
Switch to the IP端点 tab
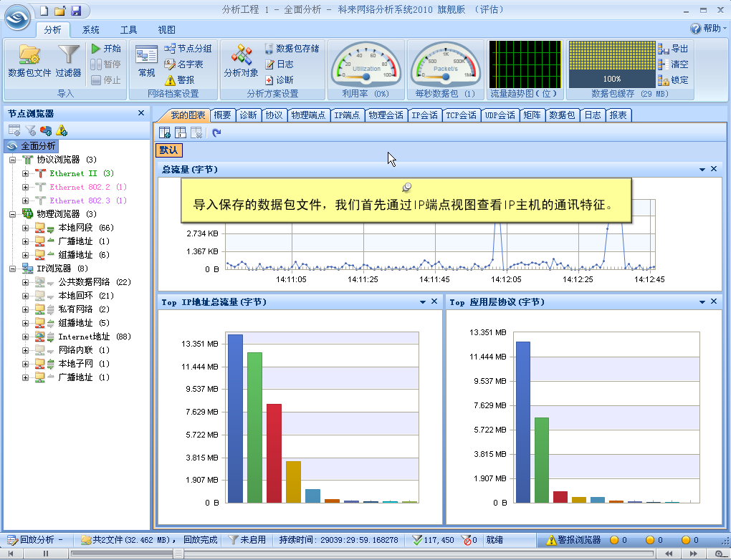[348, 115]
